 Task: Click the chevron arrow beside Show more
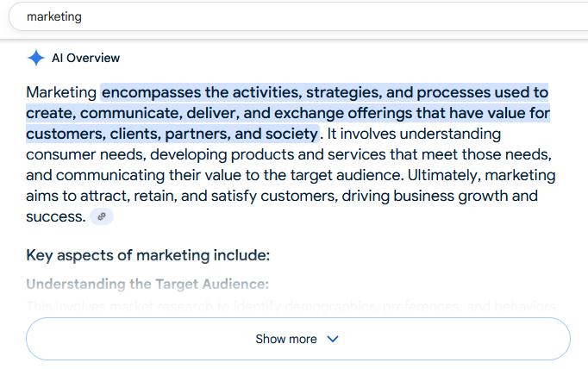pos(333,339)
